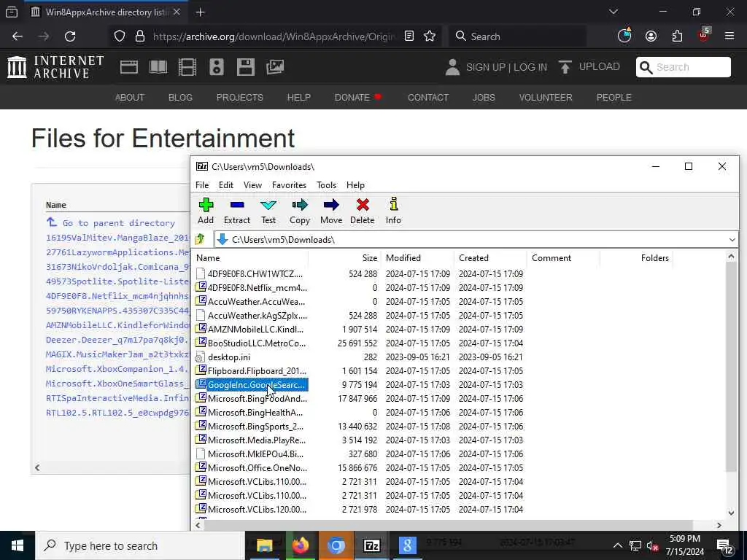Image resolution: width=747 pixels, height=560 pixels.
Task: Select the Microsoft.VCLibs.120.00... file
Action: tap(258, 509)
